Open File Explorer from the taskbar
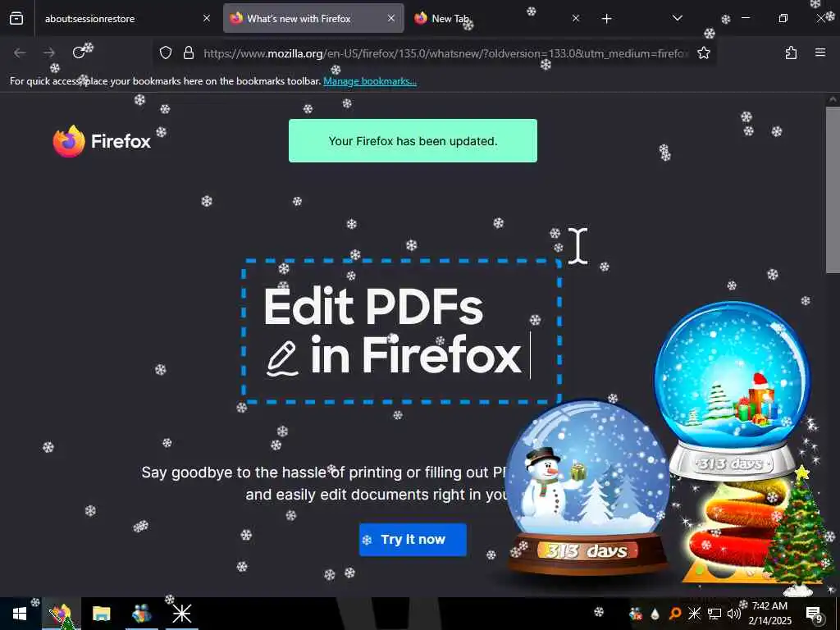The image size is (840, 630). click(101, 614)
